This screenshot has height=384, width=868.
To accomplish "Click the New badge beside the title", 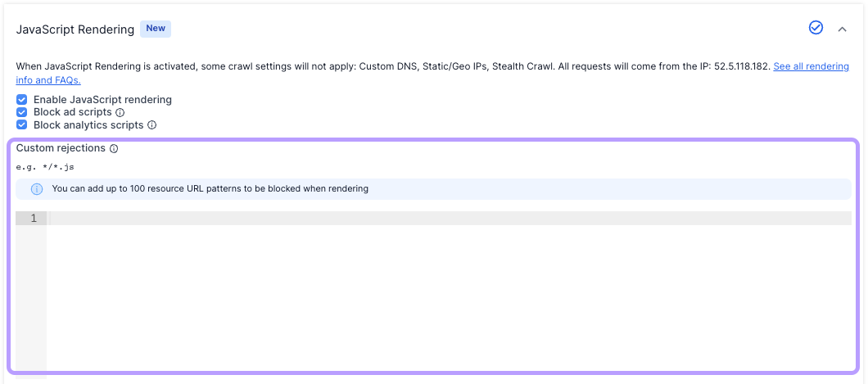I will [156, 29].
